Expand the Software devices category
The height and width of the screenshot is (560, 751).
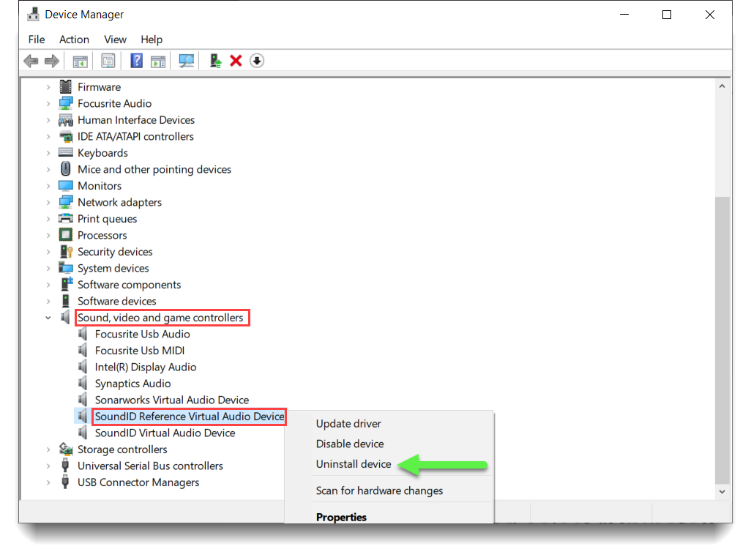48,302
